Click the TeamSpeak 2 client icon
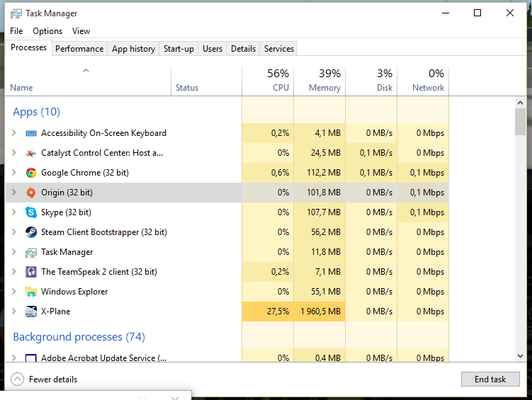The image size is (532, 400). point(31,272)
